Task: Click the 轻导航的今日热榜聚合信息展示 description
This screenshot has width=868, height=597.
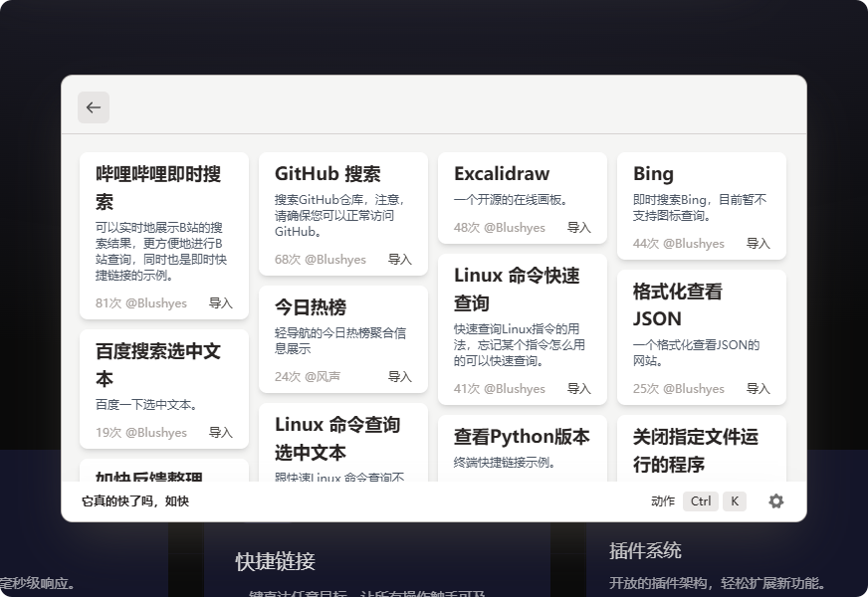Action: (340, 341)
